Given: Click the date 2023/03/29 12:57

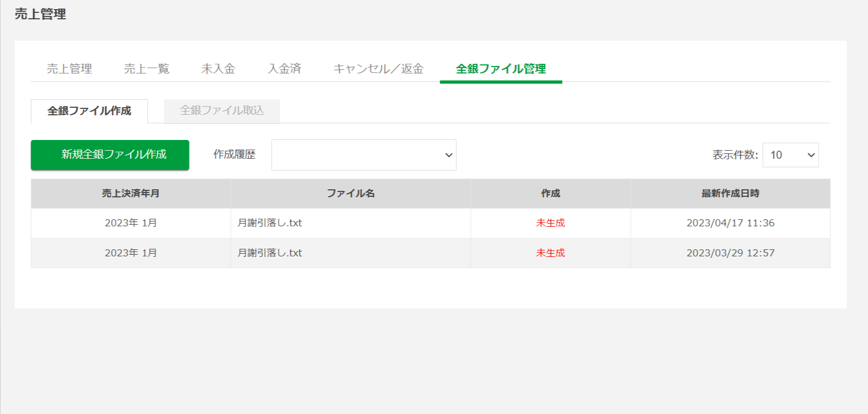Looking at the screenshot, I should pyautogui.click(x=731, y=253).
